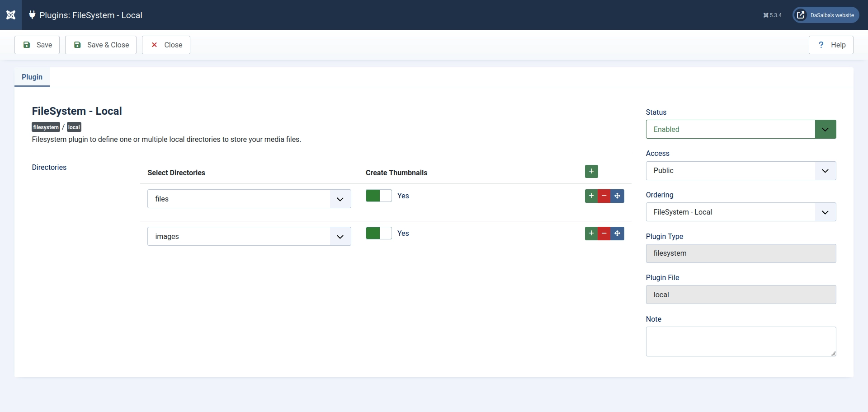
Task: Open DaSalba's website via external link icon
Action: 801,15
